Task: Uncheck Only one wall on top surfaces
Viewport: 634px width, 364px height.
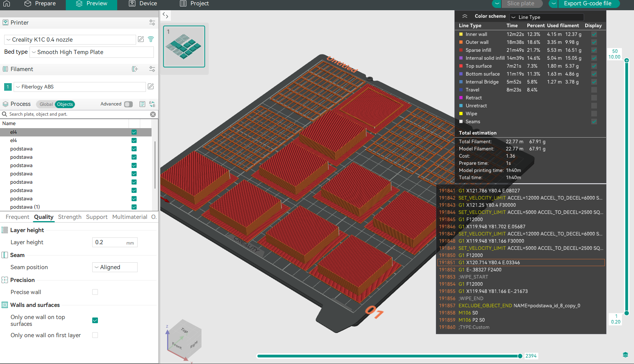Action: (x=95, y=321)
